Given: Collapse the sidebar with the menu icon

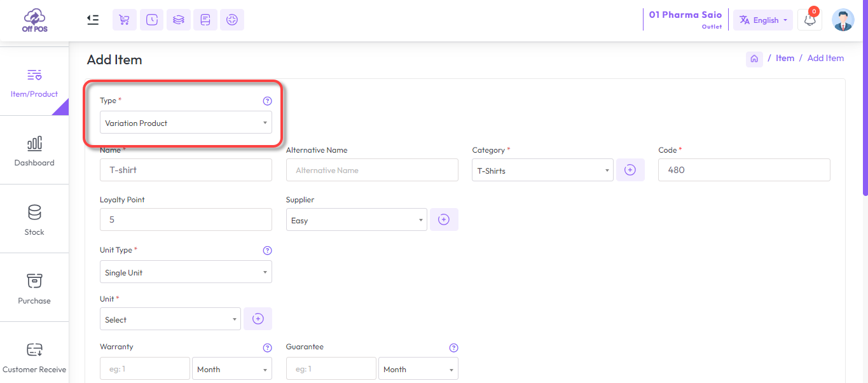Looking at the screenshot, I should [93, 20].
